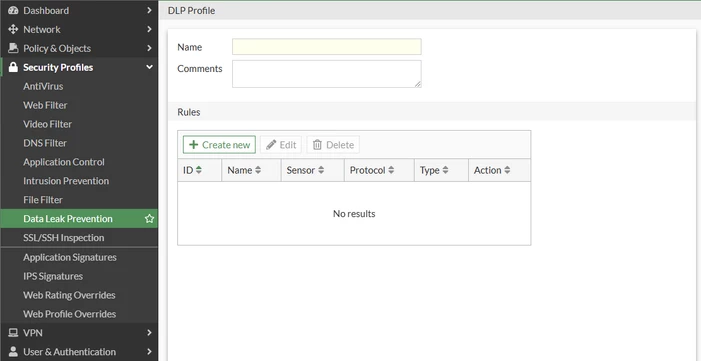The height and width of the screenshot is (361, 701).
Task: Collapse the Security Profiles section chevron
Action: [149, 67]
